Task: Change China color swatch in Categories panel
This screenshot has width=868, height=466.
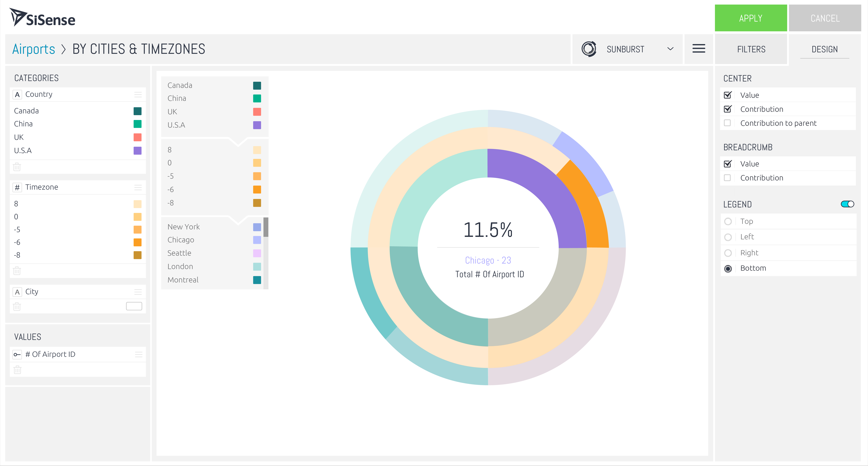Action: coord(137,124)
